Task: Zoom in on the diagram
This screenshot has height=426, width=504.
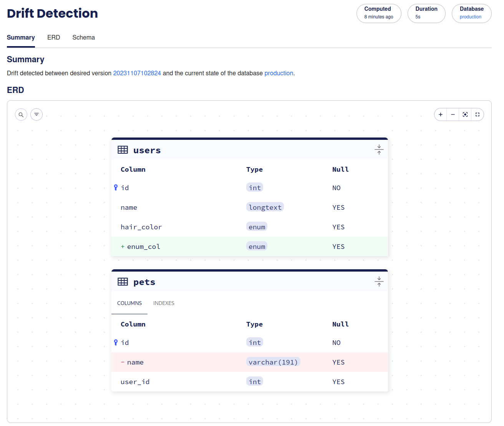Action: pyautogui.click(x=440, y=114)
